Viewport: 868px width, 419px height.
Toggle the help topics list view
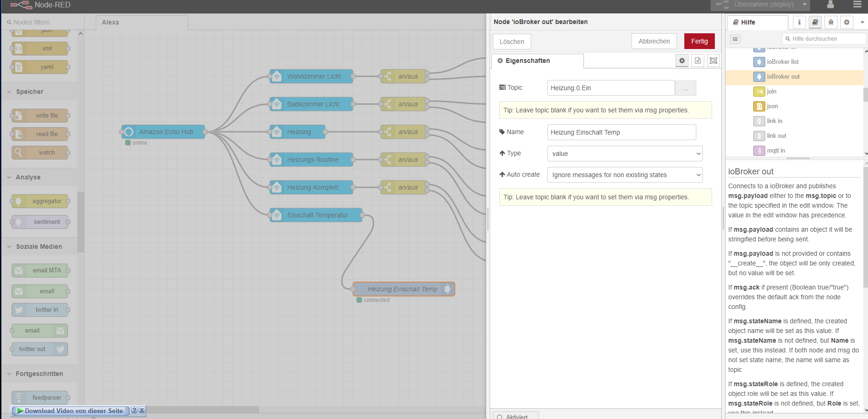pos(735,39)
